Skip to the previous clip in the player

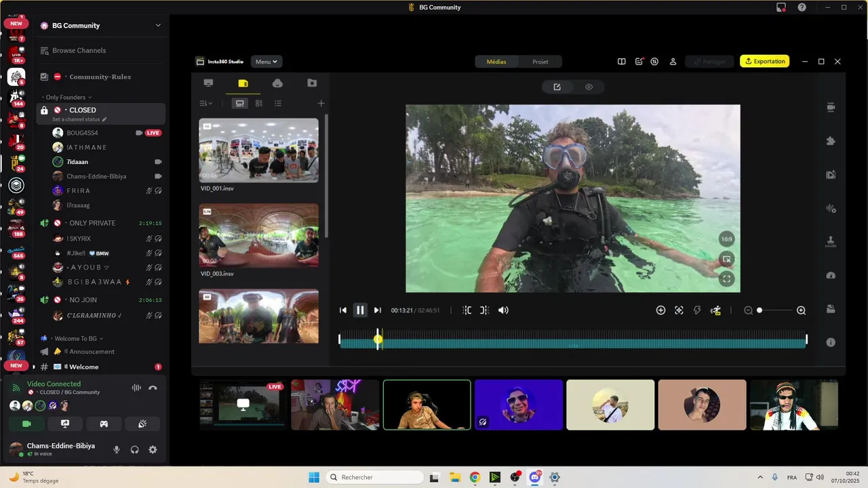[x=343, y=310]
